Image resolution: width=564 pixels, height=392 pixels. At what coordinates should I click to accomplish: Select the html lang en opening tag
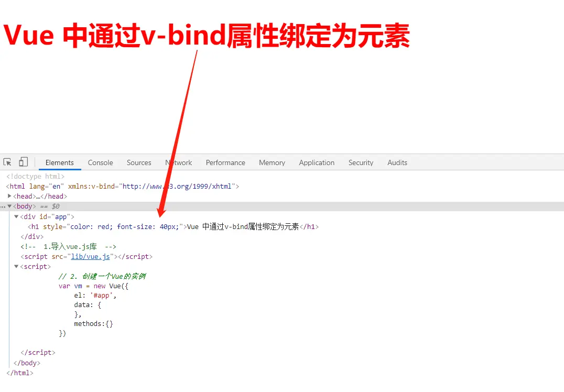pyautogui.click(x=123, y=186)
